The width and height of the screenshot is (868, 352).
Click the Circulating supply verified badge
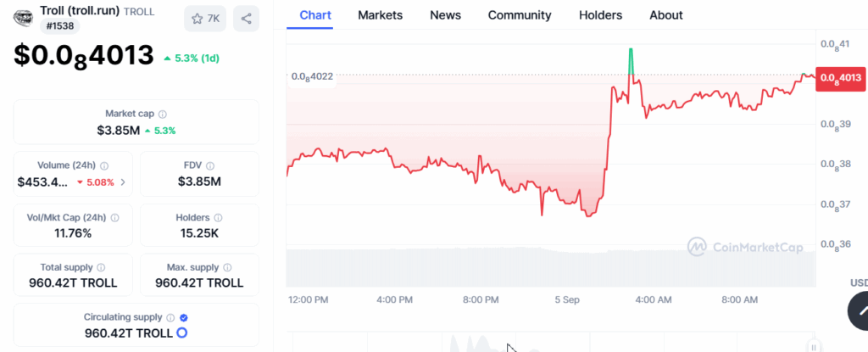pyautogui.click(x=184, y=317)
